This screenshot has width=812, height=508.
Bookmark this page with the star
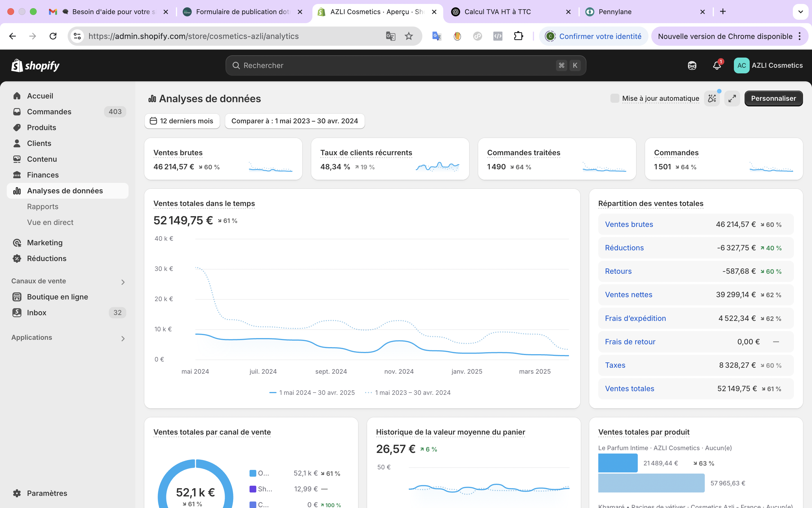click(x=408, y=36)
